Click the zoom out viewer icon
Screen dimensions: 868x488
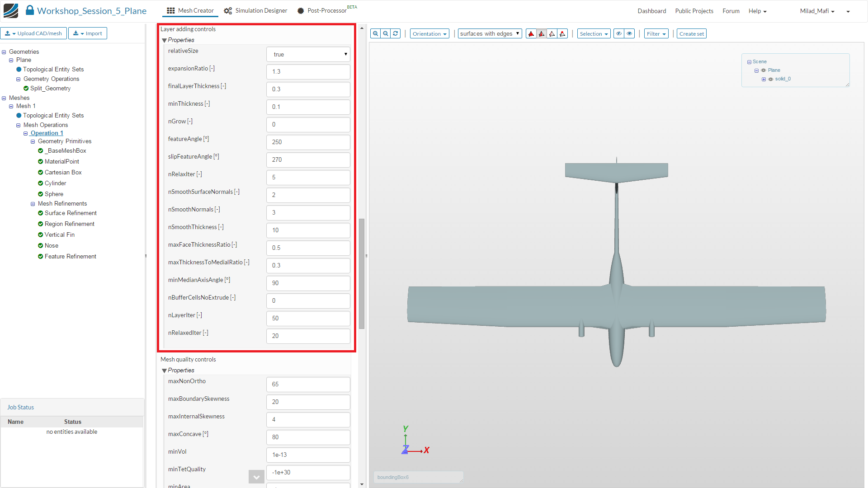point(386,33)
